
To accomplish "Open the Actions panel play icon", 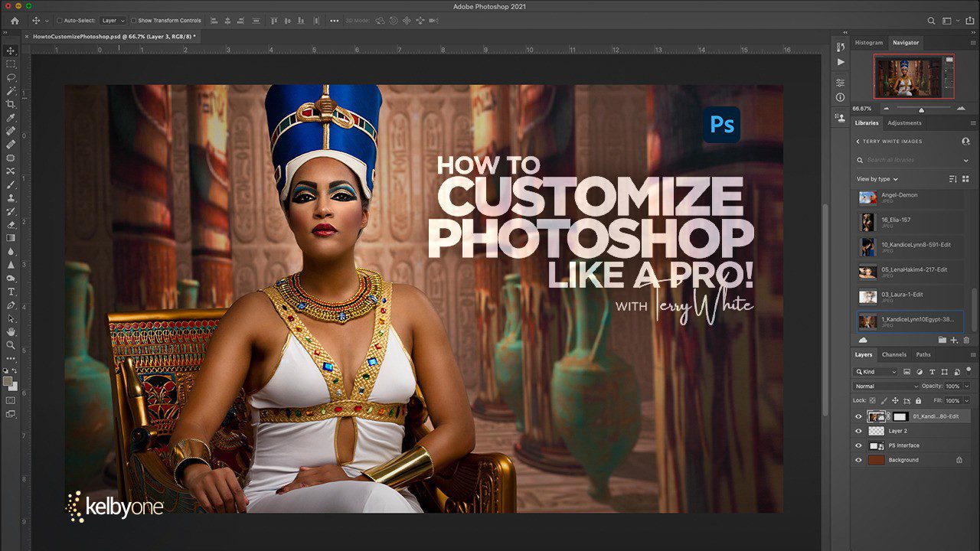I will click(x=841, y=61).
